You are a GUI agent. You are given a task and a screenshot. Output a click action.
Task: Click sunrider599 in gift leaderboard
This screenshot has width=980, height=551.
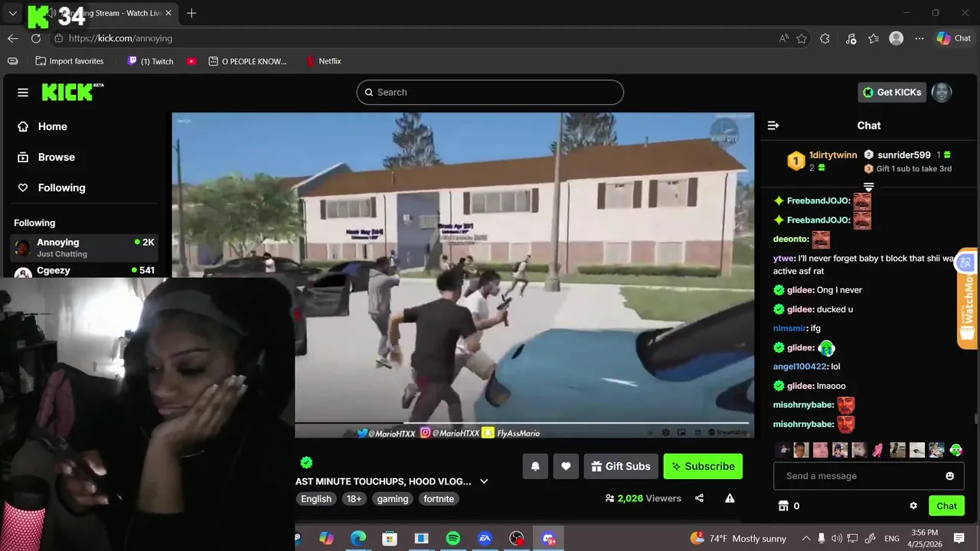click(904, 155)
